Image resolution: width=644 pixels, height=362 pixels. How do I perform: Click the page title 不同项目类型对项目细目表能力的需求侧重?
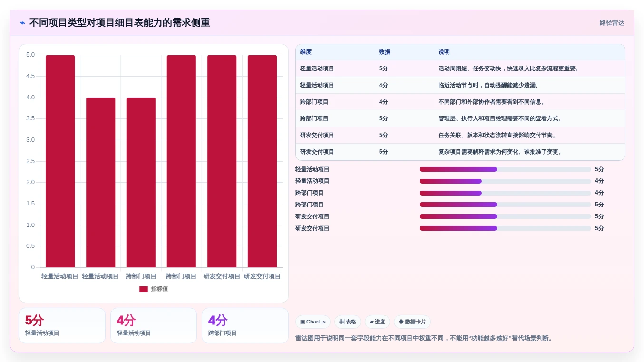coord(119,23)
